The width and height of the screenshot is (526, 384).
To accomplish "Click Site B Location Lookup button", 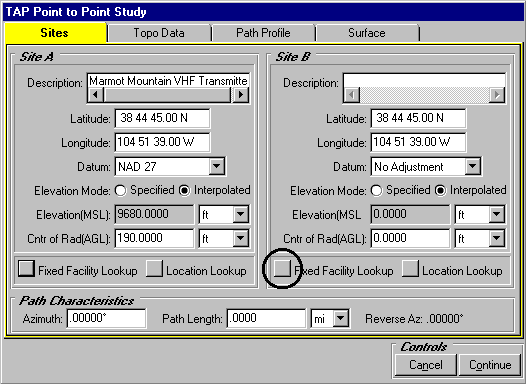I will (410, 269).
